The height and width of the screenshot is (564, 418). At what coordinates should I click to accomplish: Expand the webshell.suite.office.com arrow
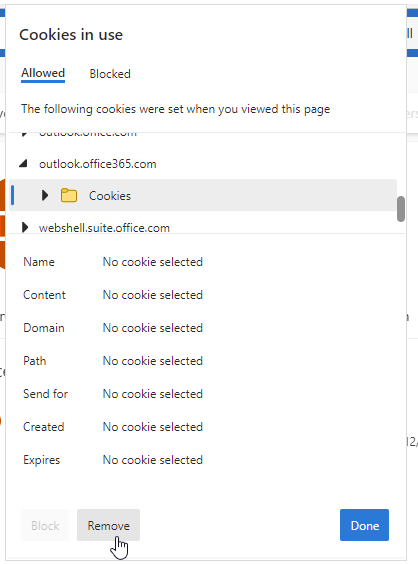(x=25, y=227)
